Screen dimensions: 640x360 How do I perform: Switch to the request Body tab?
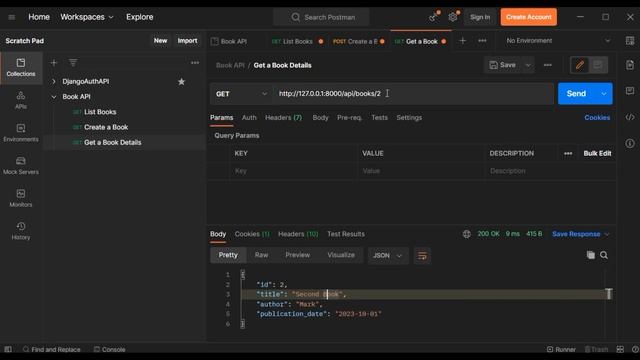tap(320, 118)
